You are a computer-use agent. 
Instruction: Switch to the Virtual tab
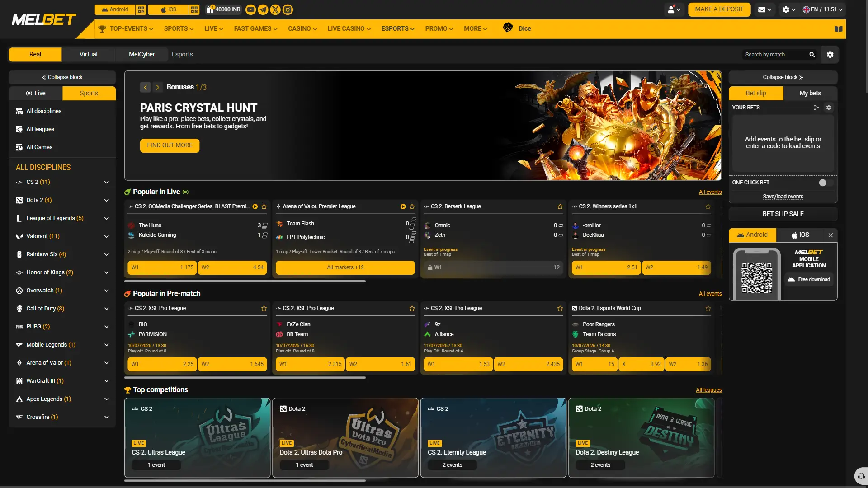coord(88,54)
